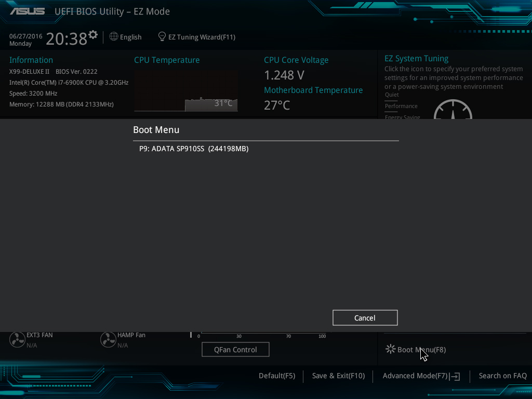Select the Performance tuning option
Image resolution: width=532 pixels, height=399 pixels.
coord(401,106)
